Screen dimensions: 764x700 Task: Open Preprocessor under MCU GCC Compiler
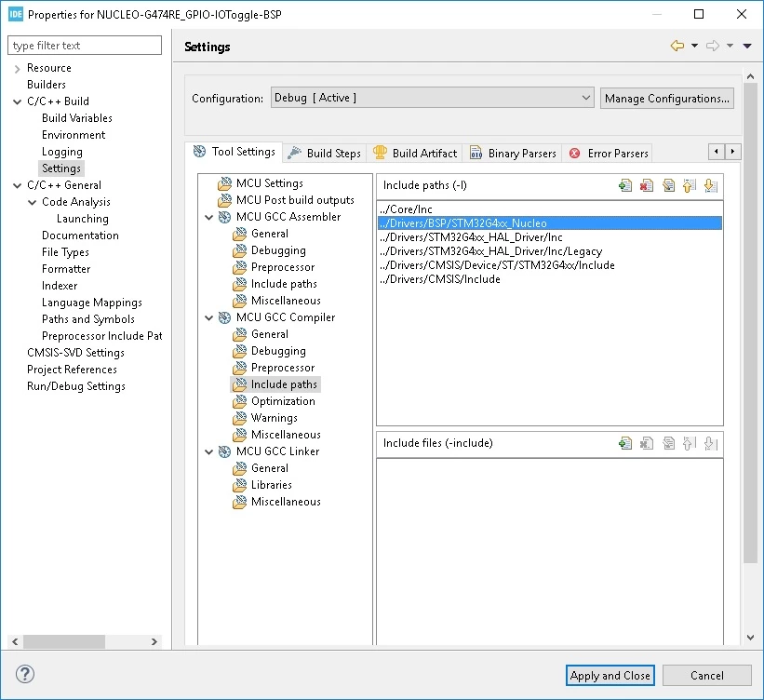283,368
